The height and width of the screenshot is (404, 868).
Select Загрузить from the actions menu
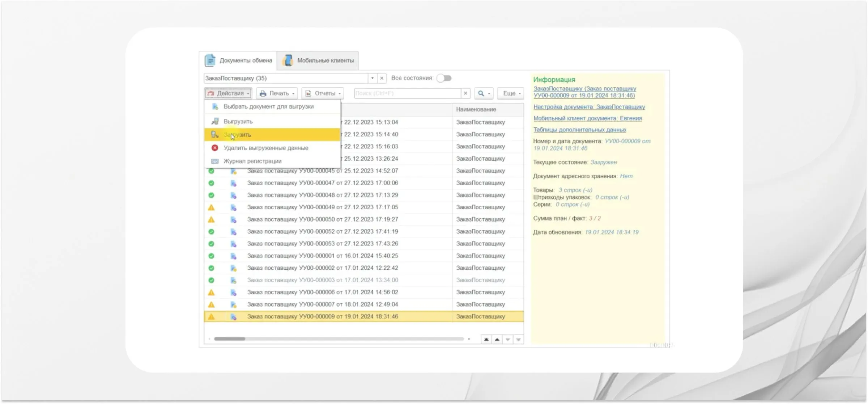pos(272,135)
